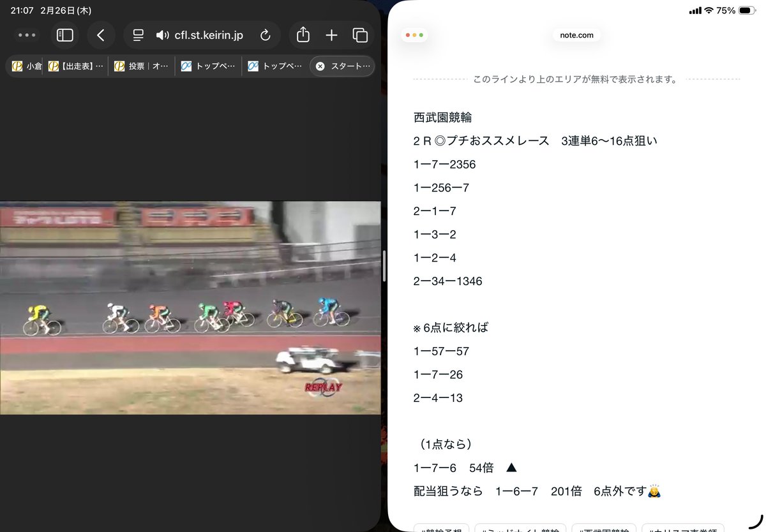The width and height of the screenshot is (766, 532).
Task: Open a new tab with the plus icon
Action: coord(331,35)
